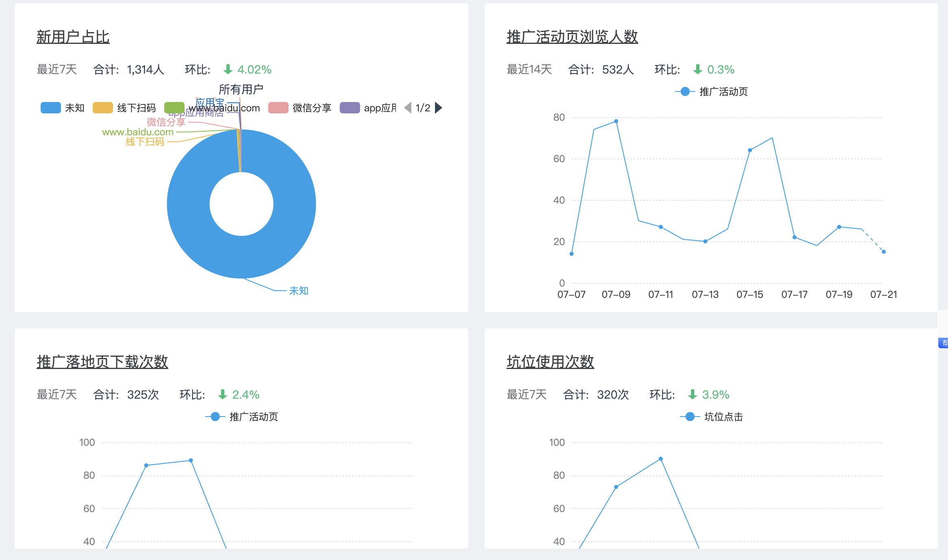Toggle 坑位点击 series legend
The width and height of the screenshot is (948, 560).
(x=711, y=417)
